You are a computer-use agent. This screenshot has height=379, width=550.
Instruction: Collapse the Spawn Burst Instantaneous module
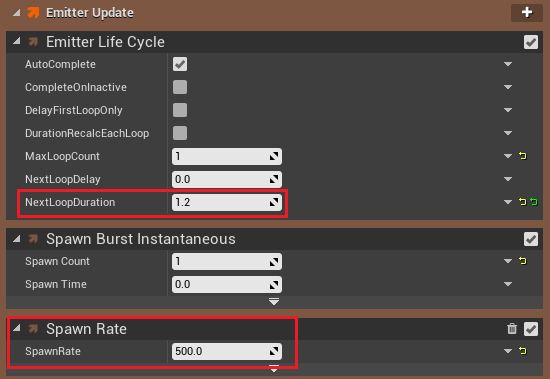(x=16, y=239)
